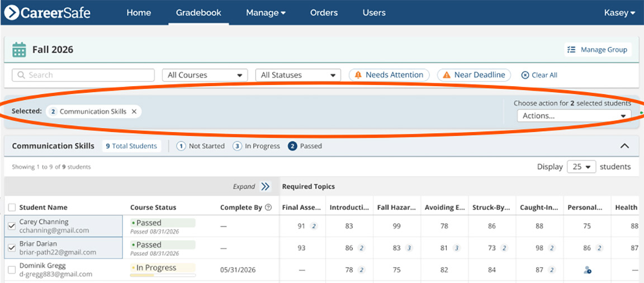This screenshot has height=283, width=644.
Task: Open the Users page
Action: (x=374, y=13)
